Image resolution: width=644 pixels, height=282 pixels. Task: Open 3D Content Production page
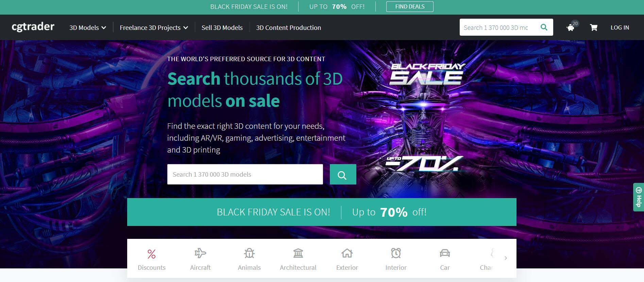288,28
